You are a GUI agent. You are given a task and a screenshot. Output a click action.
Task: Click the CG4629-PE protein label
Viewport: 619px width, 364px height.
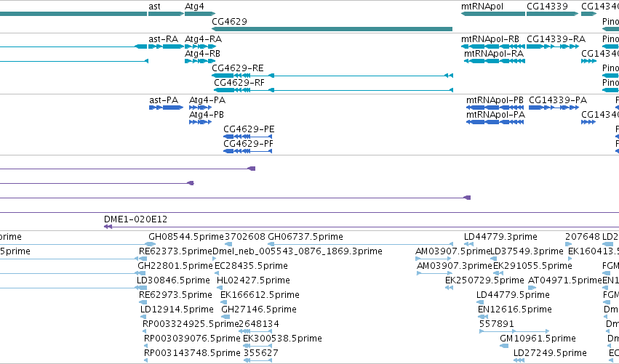pyautogui.click(x=249, y=129)
